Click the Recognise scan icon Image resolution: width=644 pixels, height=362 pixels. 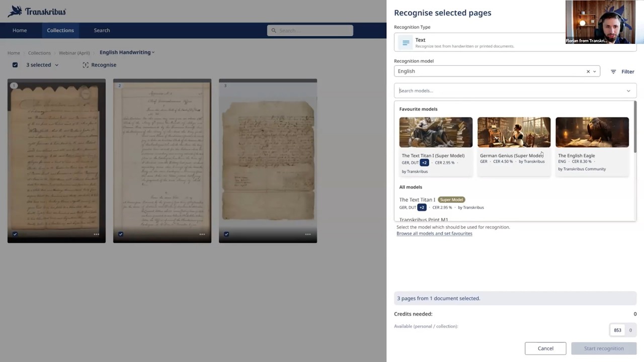point(86,65)
